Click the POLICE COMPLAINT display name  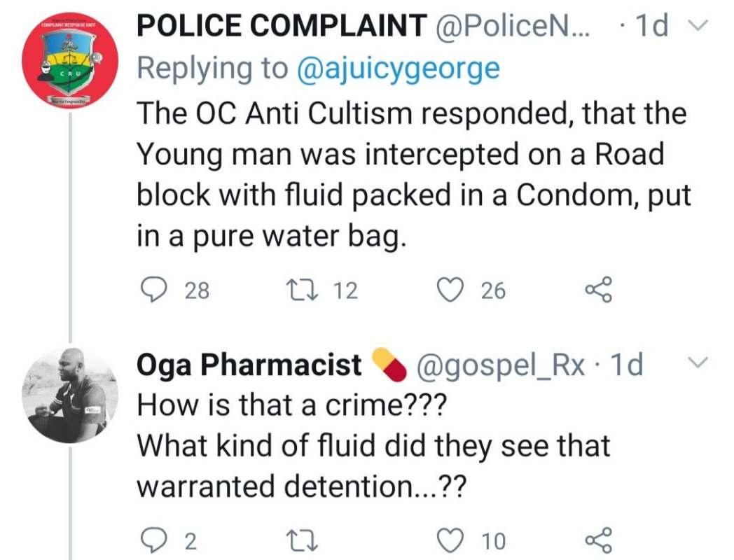[282, 27]
